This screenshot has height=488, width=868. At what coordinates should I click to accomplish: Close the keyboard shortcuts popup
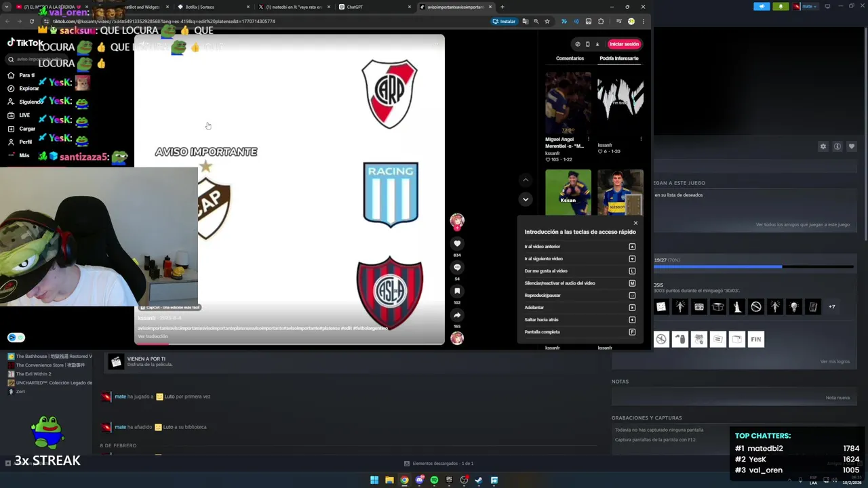[635, 223]
